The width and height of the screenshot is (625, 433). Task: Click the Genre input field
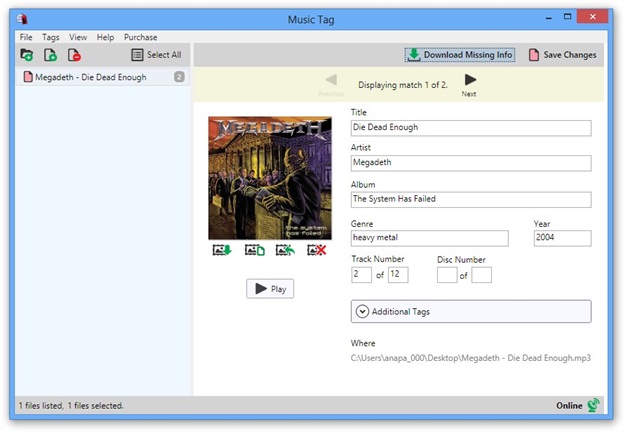429,238
